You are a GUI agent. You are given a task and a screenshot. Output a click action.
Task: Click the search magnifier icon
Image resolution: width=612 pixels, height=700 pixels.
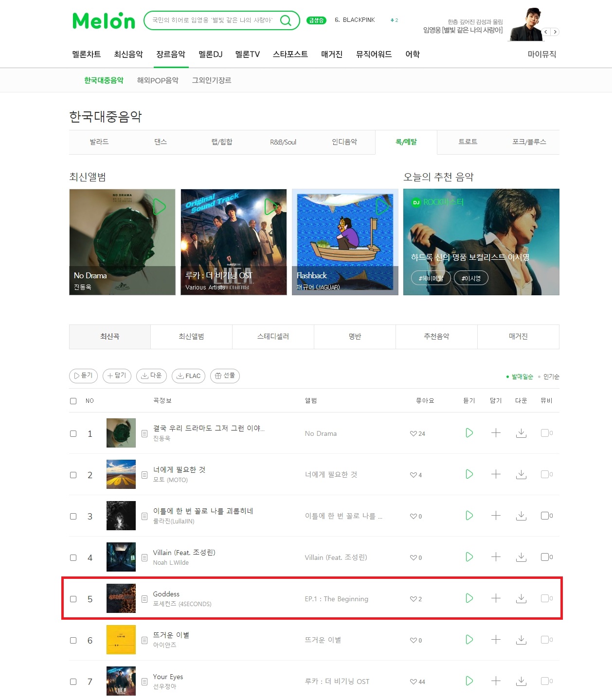coord(286,20)
